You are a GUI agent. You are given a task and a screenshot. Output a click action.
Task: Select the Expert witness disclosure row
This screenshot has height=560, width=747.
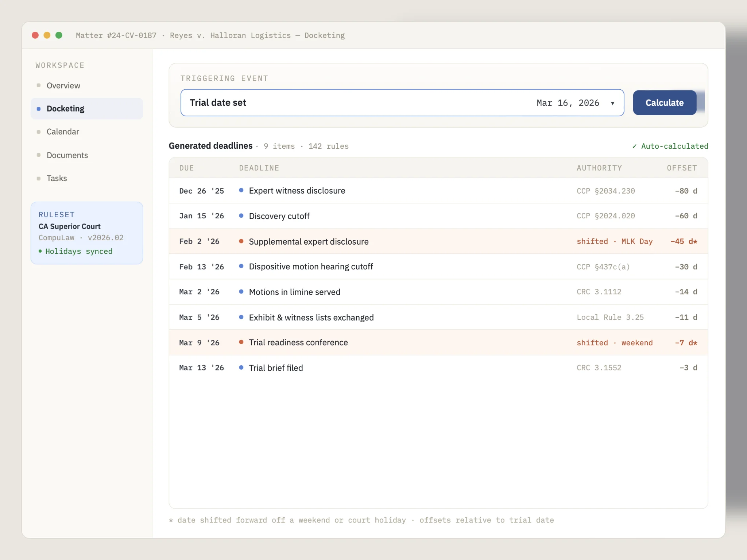point(438,191)
